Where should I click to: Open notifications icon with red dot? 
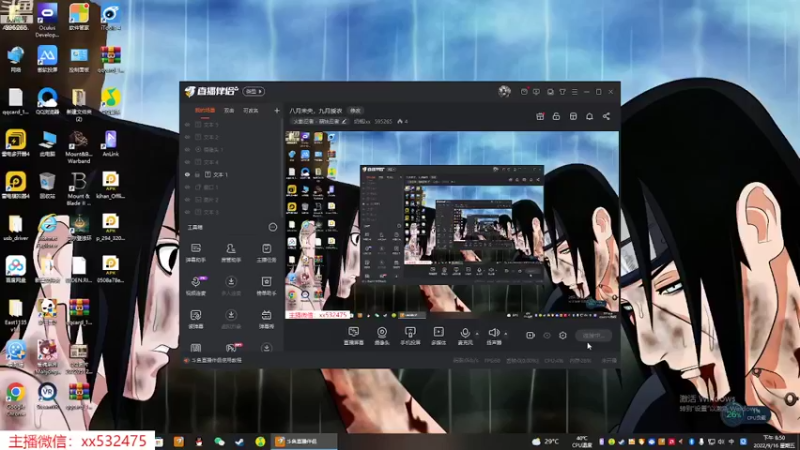point(524,91)
